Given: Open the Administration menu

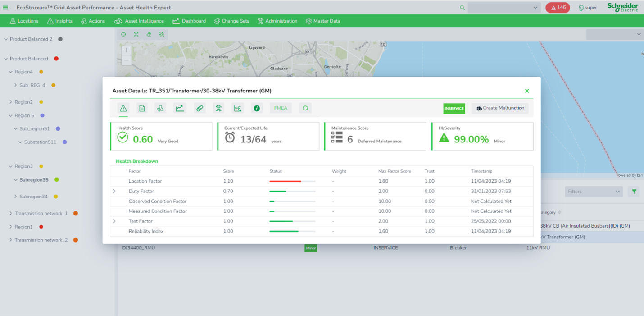Looking at the screenshot, I should click(277, 21).
